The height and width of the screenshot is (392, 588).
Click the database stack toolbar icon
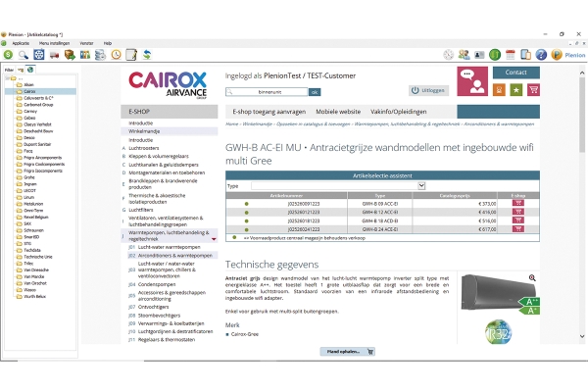[100, 55]
